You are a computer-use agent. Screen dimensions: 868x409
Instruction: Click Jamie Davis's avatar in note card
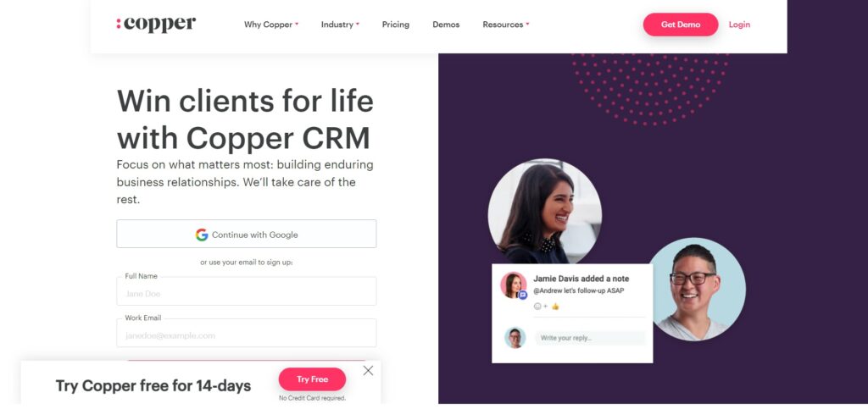pyautogui.click(x=513, y=285)
